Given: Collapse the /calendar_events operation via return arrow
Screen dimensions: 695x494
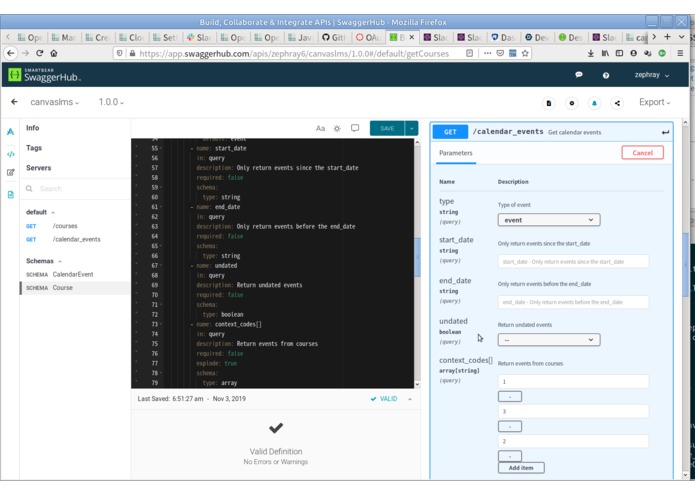Looking at the screenshot, I should [665, 132].
